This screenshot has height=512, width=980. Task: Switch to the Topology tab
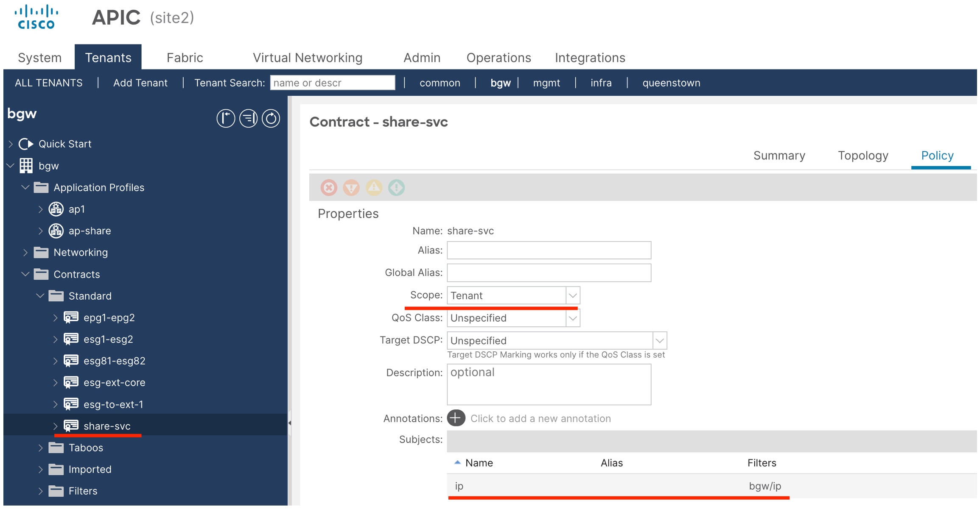[x=862, y=155]
